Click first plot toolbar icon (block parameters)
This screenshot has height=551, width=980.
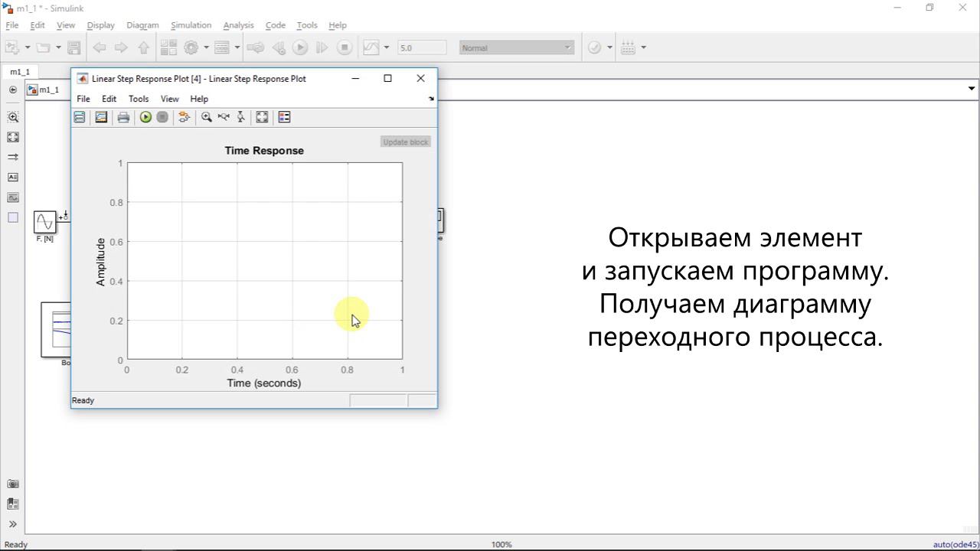click(80, 117)
